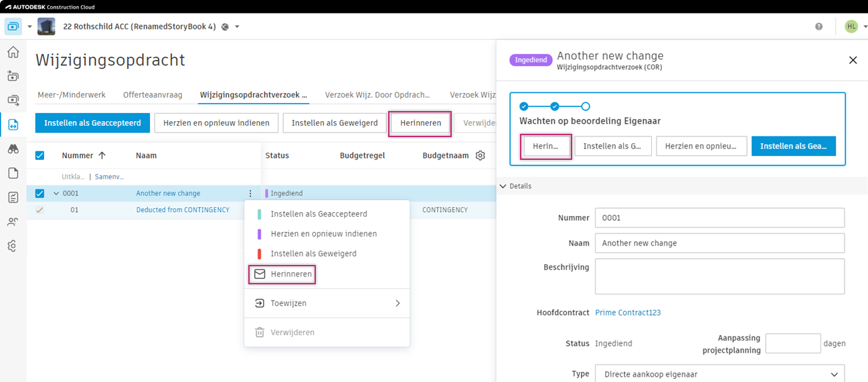The height and width of the screenshot is (382, 868).
Task: Click the Ingediend status badge in panel header
Action: (x=531, y=60)
